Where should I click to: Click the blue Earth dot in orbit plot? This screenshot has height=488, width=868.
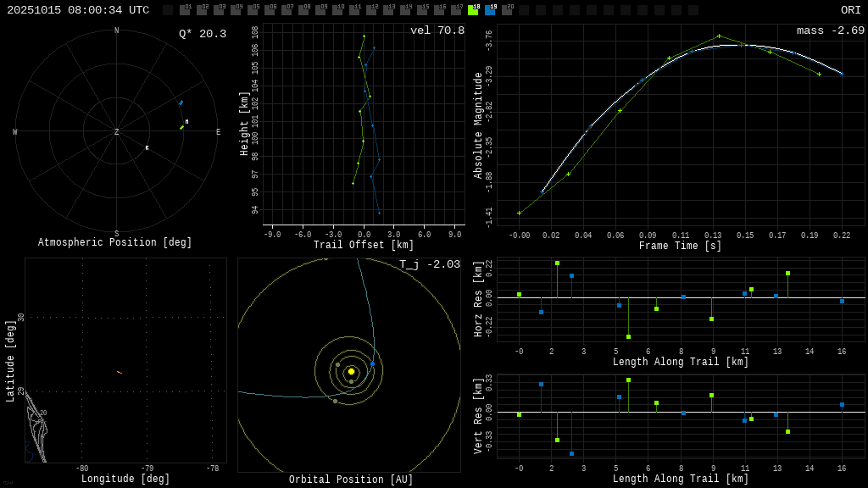372,364
